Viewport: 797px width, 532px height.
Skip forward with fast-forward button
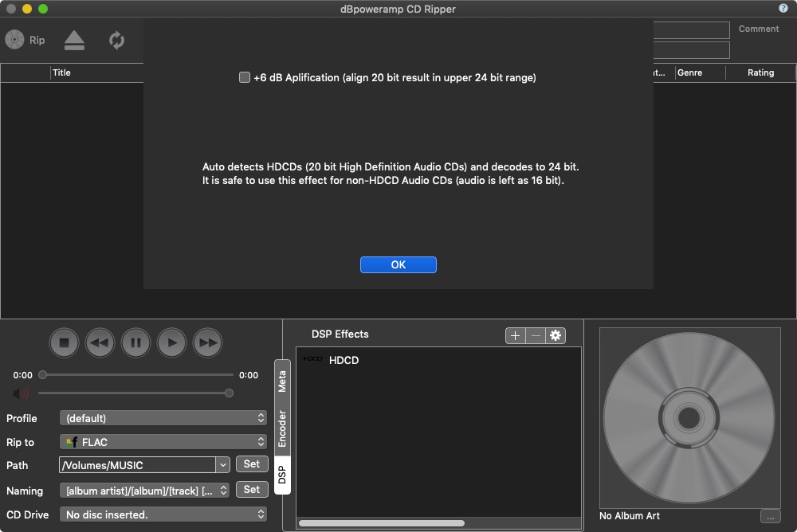point(207,342)
